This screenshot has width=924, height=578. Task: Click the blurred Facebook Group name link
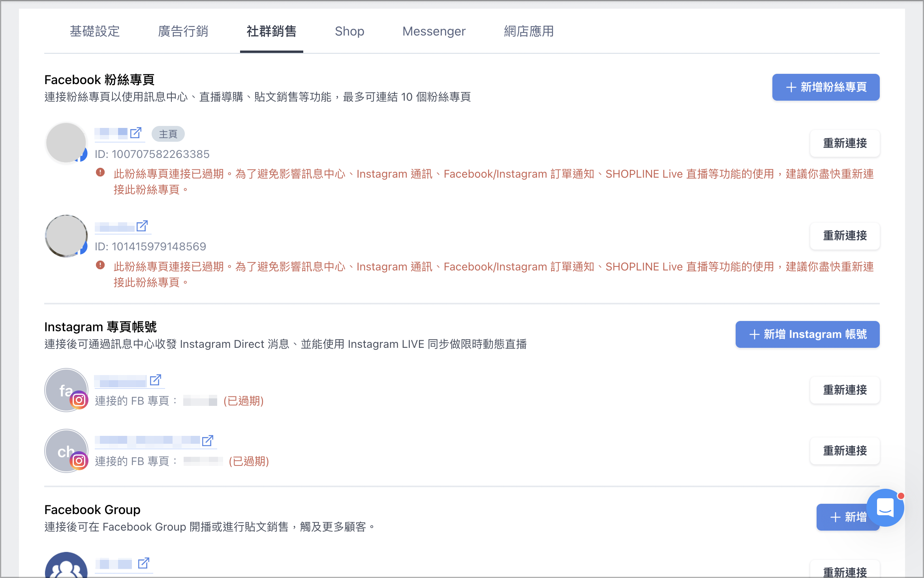(114, 564)
